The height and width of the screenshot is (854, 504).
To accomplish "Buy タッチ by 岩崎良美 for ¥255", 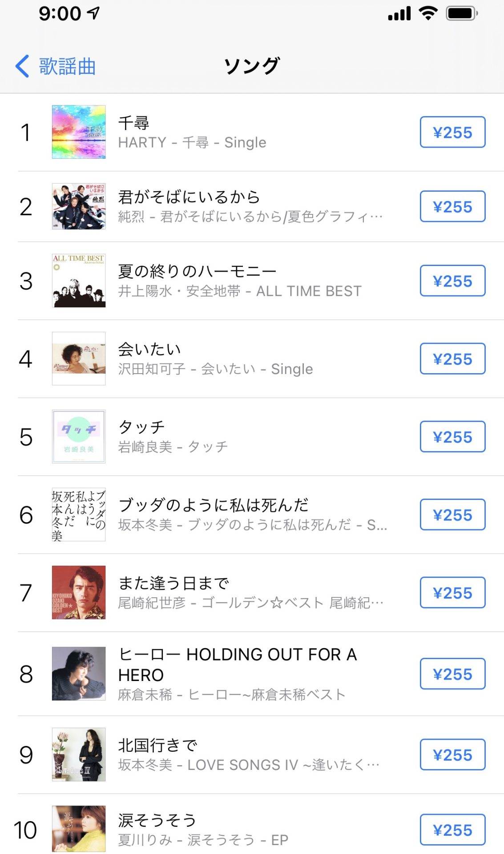I will point(452,436).
